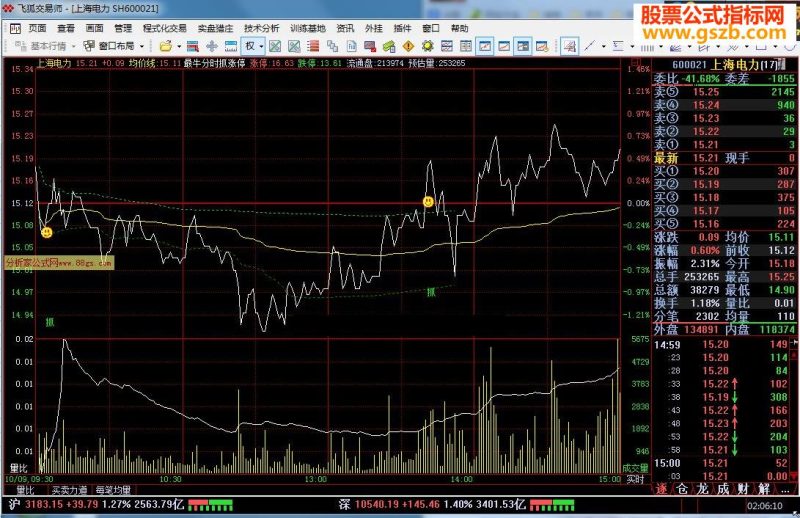Open the 页面 menu
The height and width of the screenshot is (518, 800).
(37, 29)
